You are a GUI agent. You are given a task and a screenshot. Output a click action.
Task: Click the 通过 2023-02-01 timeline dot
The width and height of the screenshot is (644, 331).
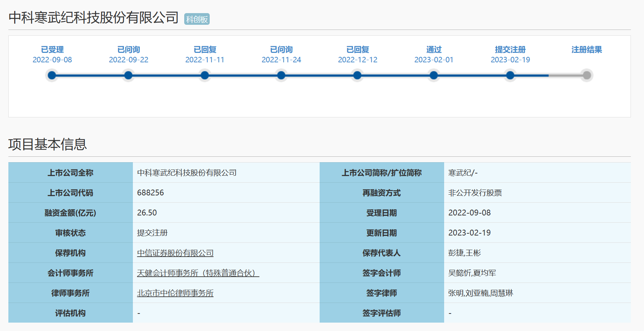pyautogui.click(x=434, y=75)
